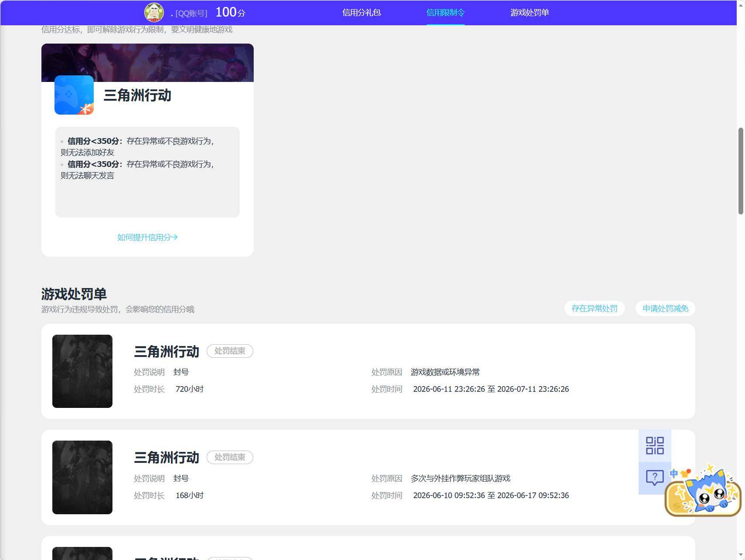The width and height of the screenshot is (745, 560).
Task: Switch to the 信用分礼包 tab
Action: (x=361, y=13)
